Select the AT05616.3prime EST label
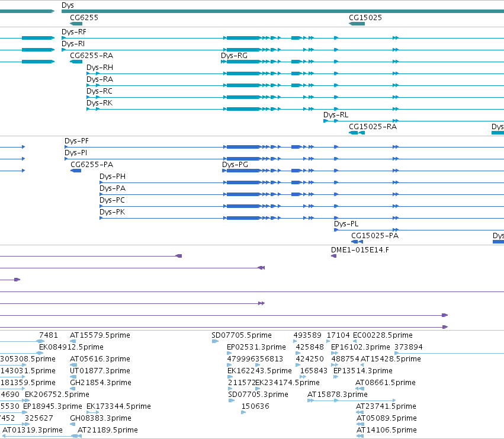 pyautogui.click(x=100, y=359)
